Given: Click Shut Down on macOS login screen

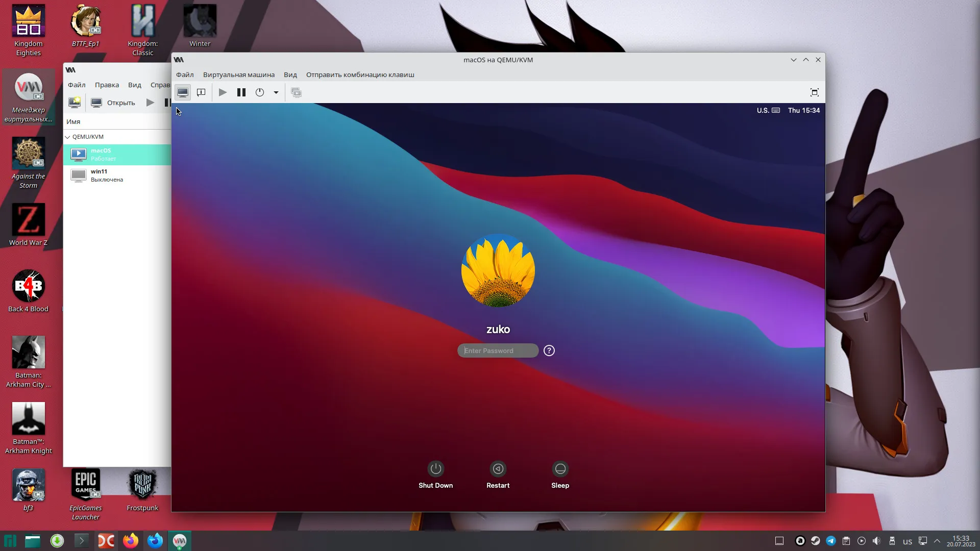Looking at the screenshot, I should click(x=436, y=475).
